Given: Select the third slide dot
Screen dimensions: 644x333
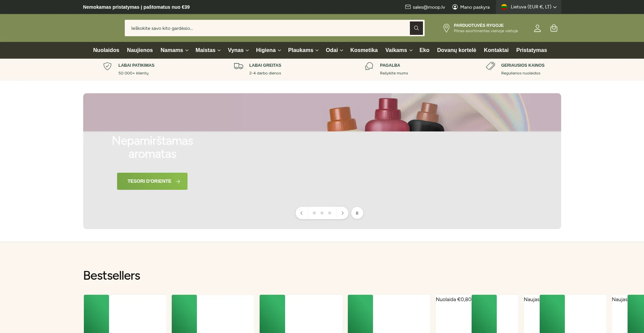Looking at the screenshot, I should (330, 213).
